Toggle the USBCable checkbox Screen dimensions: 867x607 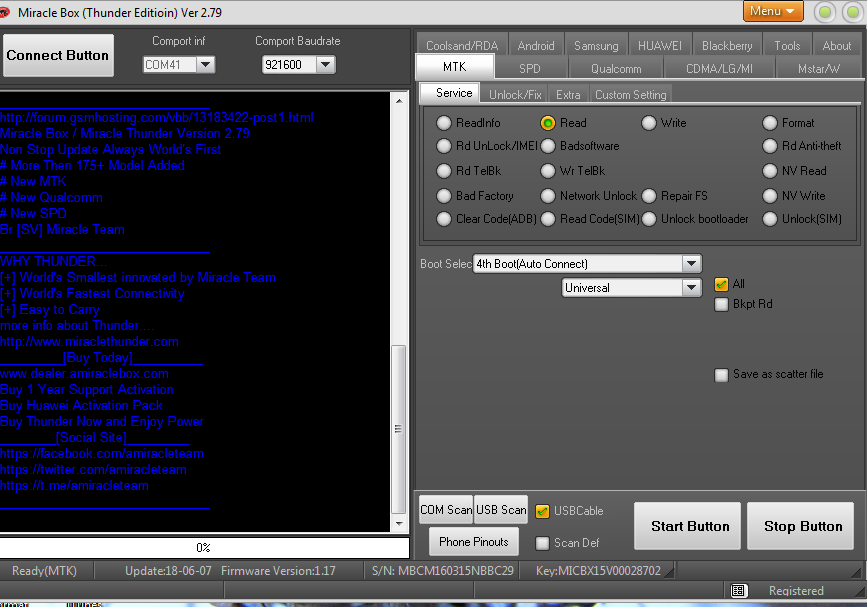(542, 511)
